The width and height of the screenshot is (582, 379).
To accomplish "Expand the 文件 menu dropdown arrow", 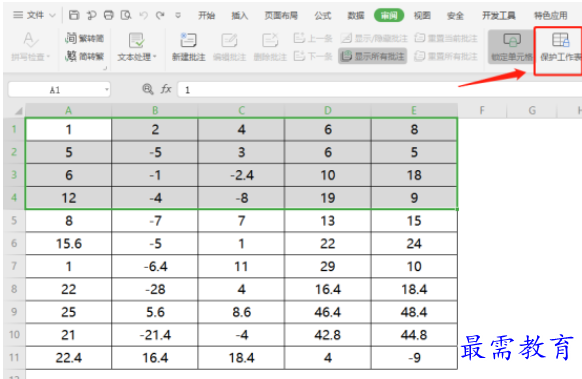I will pos(52,16).
